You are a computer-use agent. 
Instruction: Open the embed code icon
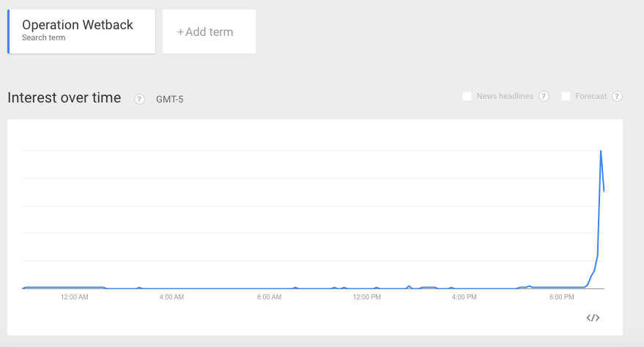point(593,318)
